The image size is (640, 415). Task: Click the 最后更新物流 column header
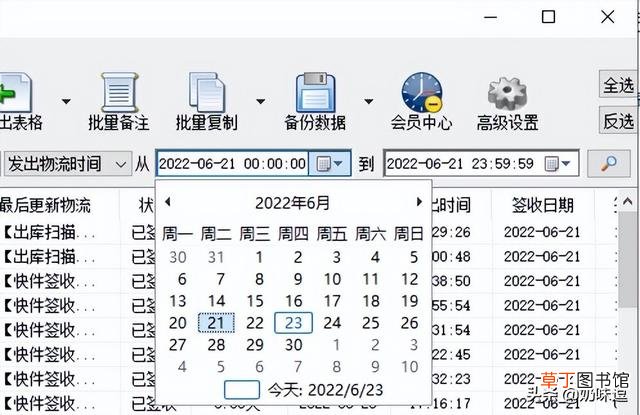(45, 205)
